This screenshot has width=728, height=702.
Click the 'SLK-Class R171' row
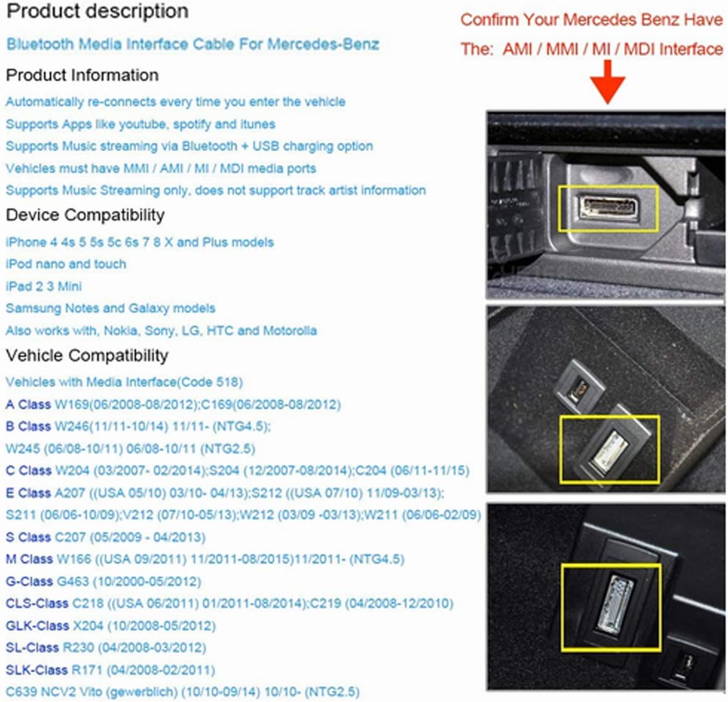coord(111,670)
